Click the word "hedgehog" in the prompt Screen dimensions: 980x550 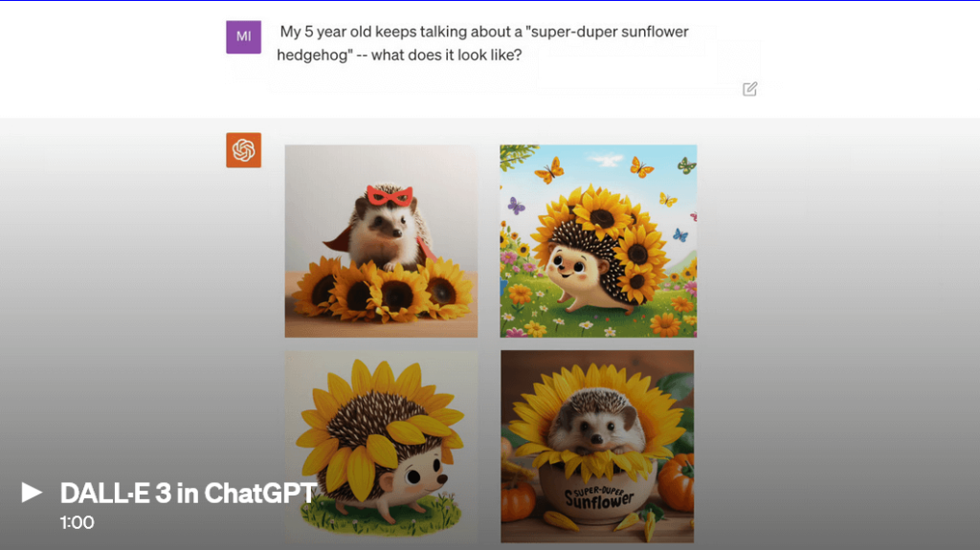pos(311,55)
